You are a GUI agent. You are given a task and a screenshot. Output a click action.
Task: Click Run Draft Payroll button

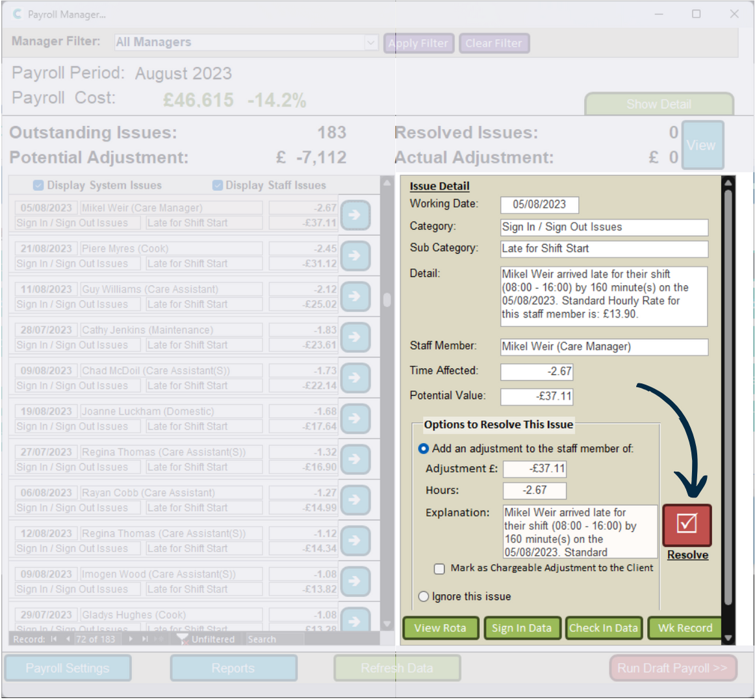[672, 668]
